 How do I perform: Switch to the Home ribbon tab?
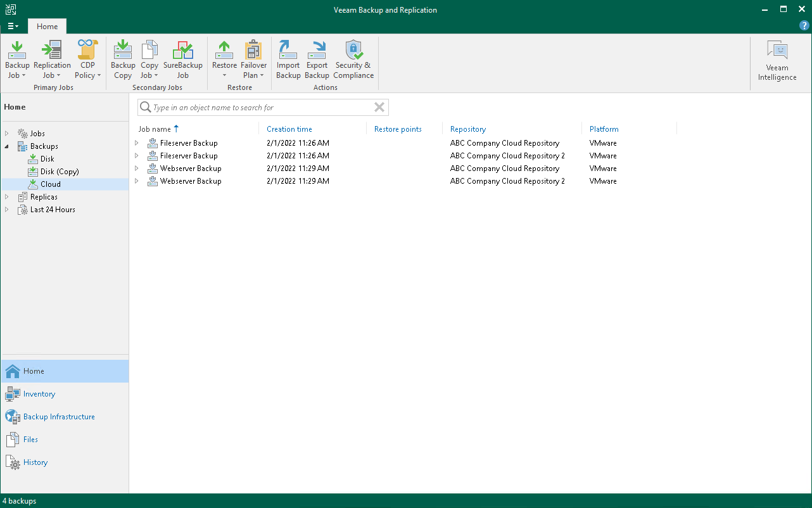click(47, 26)
